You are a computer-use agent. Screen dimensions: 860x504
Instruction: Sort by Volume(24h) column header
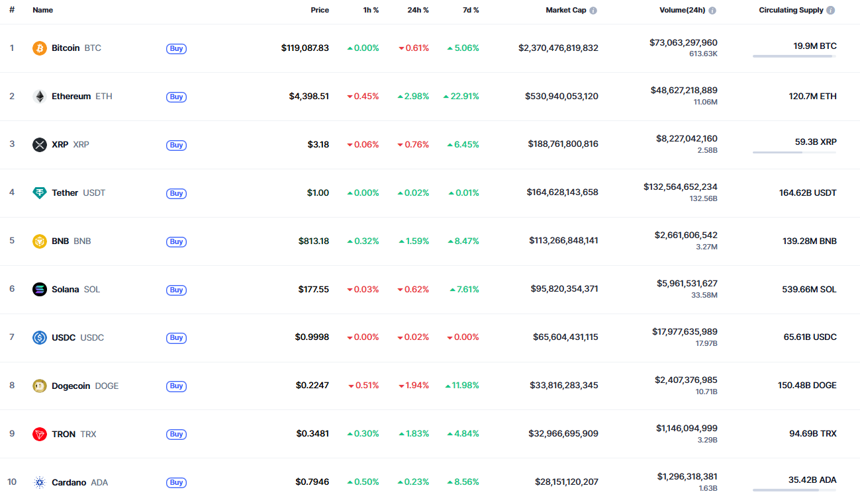coord(683,11)
